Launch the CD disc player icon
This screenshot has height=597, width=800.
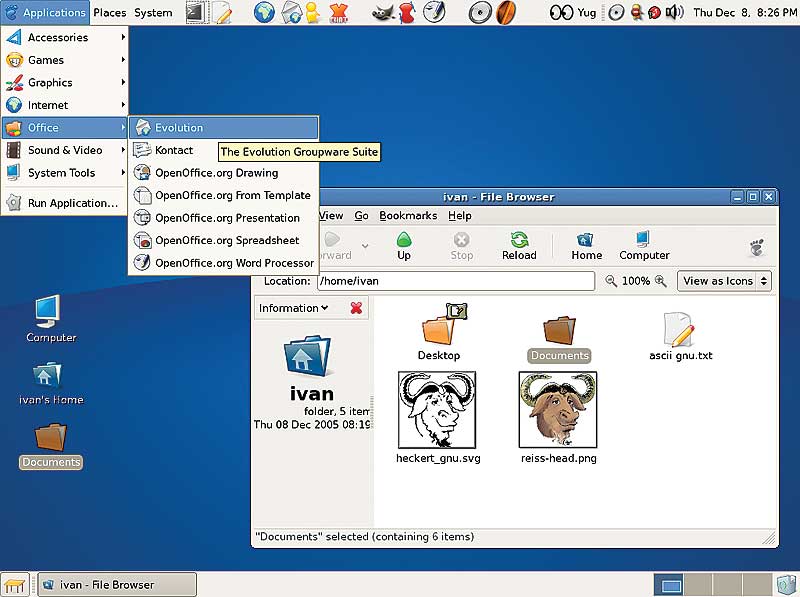coord(480,12)
